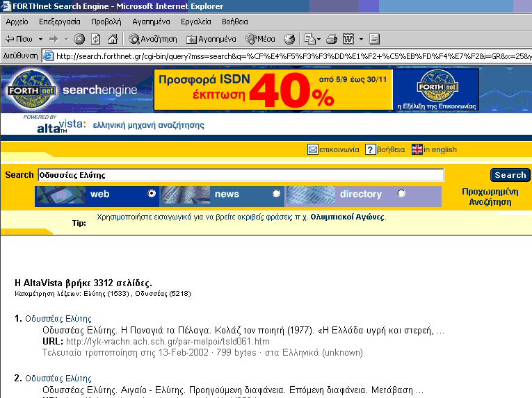
Task: Click the Back arrow toolbar button
Action: (19, 40)
